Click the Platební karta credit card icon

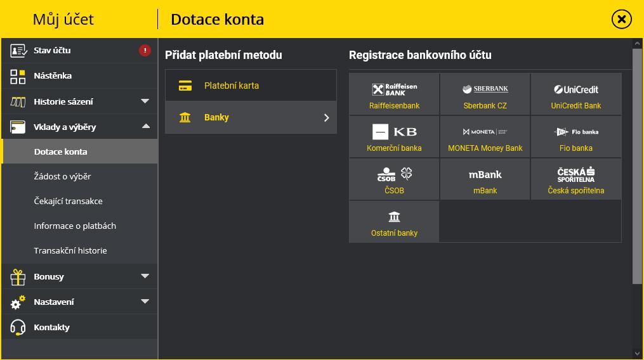(185, 86)
